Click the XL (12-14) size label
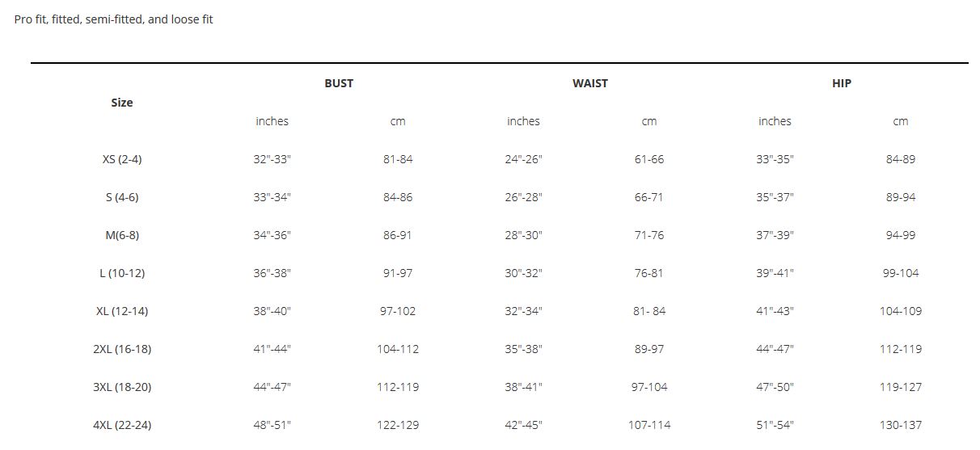 pos(122,311)
